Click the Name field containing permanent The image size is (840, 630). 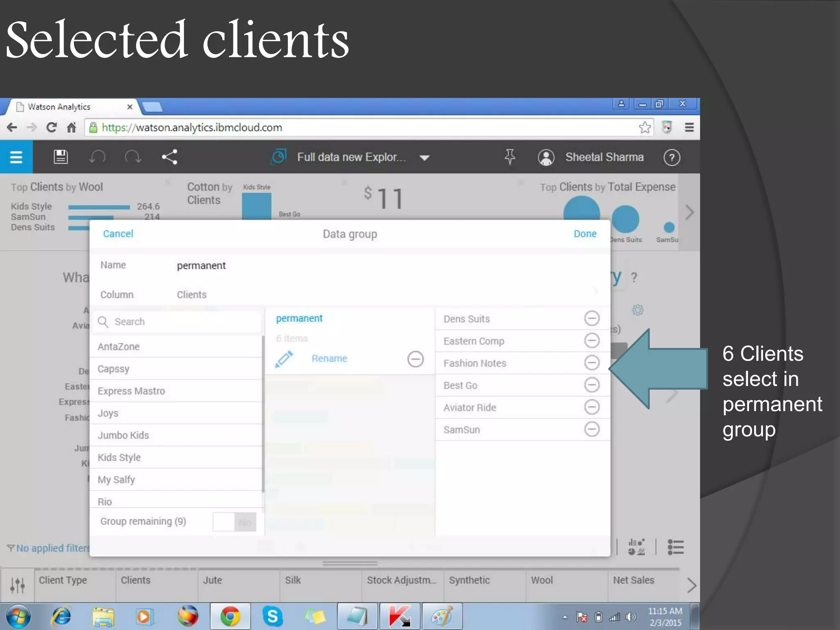201,266
